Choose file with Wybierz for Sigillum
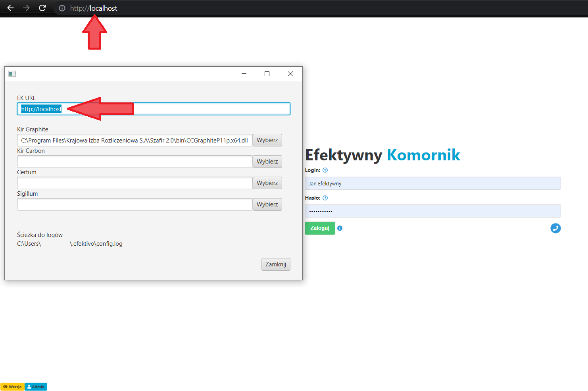 tap(267, 204)
